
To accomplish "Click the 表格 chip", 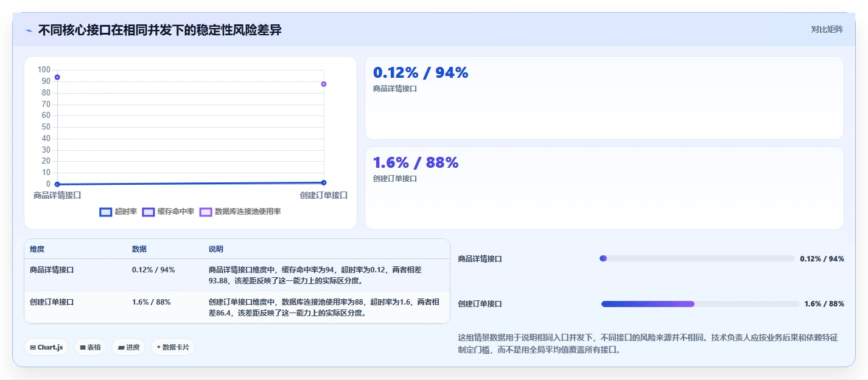I will point(90,347).
